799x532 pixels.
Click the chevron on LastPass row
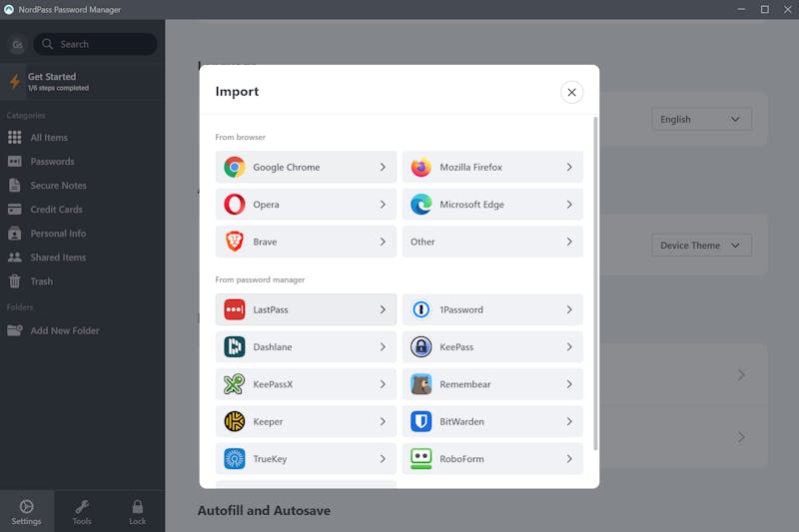click(383, 309)
